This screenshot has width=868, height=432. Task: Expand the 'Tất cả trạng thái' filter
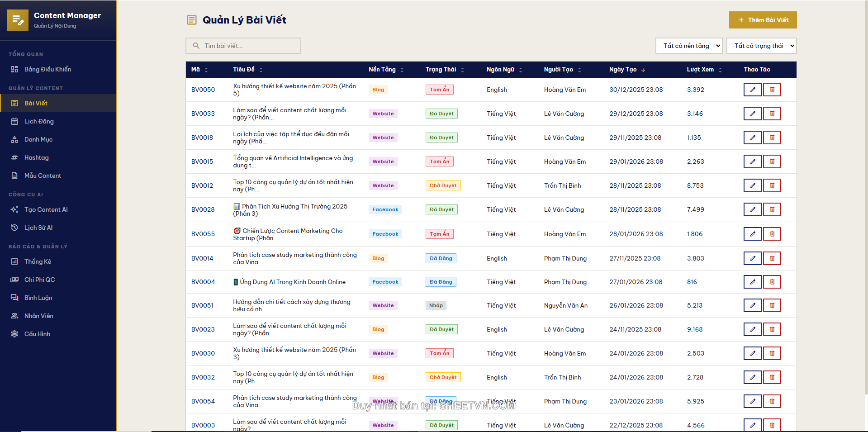(x=761, y=46)
